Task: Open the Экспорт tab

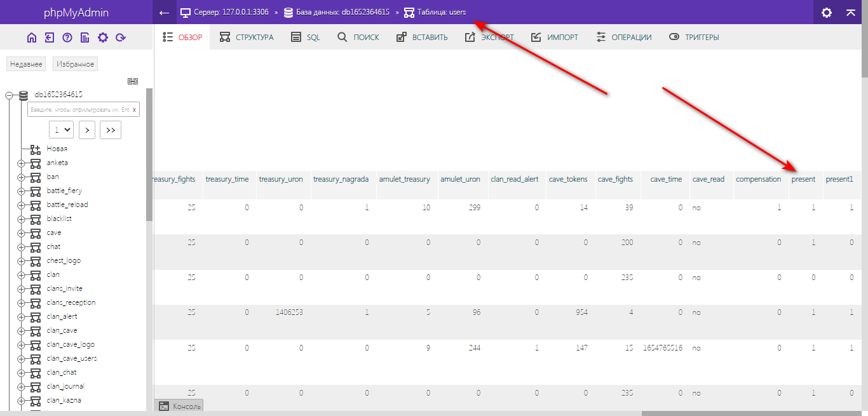Action: pyautogui.click(x=489, y=37)
